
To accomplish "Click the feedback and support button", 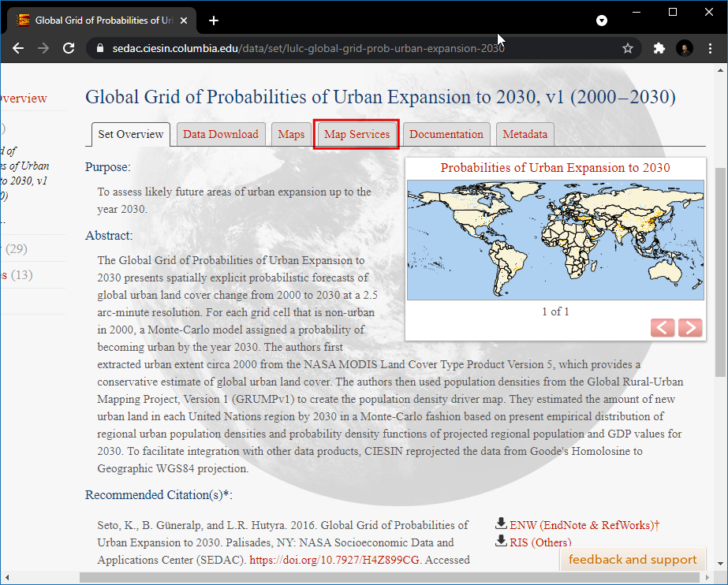I will (633, 560).
